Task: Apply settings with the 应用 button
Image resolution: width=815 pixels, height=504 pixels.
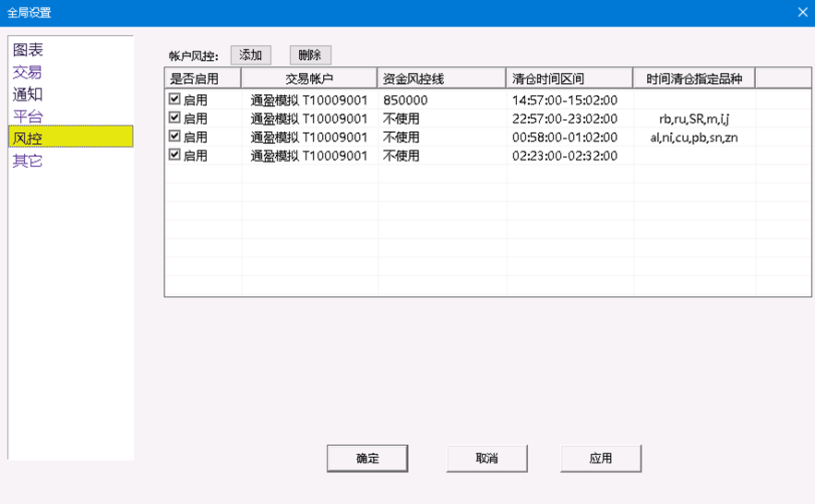Action: click(x=601, y=458)
